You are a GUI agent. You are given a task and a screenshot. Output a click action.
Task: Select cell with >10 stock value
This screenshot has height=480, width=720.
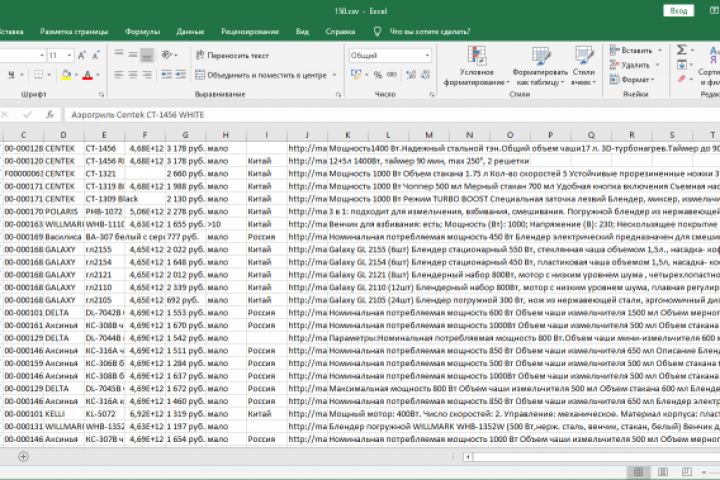[226, 224]
